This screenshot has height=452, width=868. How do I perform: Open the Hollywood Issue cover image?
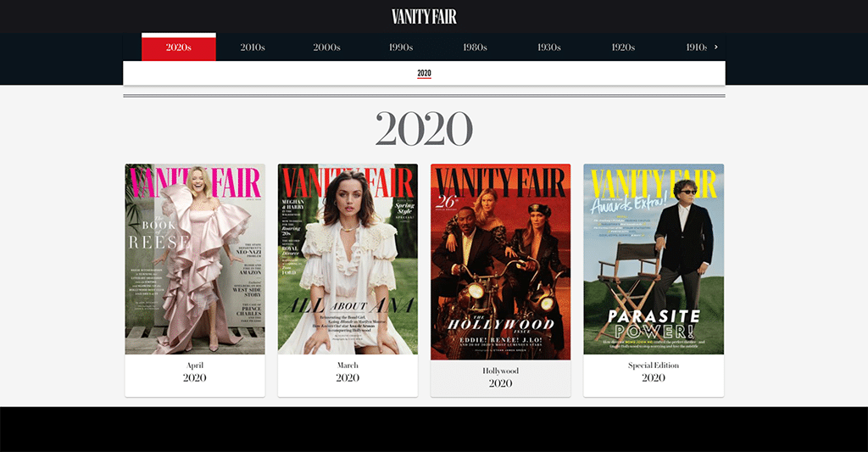[x=500, y=261]
